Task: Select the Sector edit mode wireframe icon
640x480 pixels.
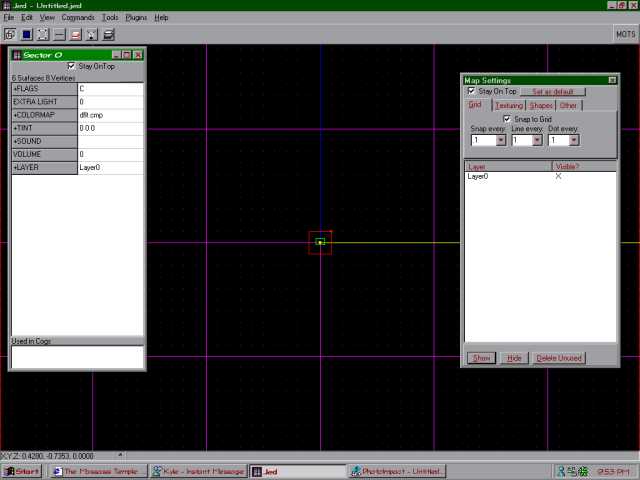Action: pos(10,35)
